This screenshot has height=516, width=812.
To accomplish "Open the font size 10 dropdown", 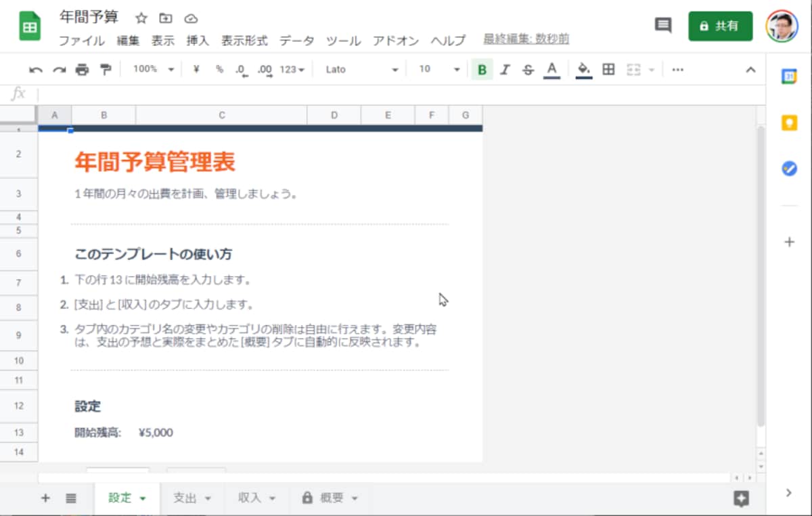I will click(438, 69).
